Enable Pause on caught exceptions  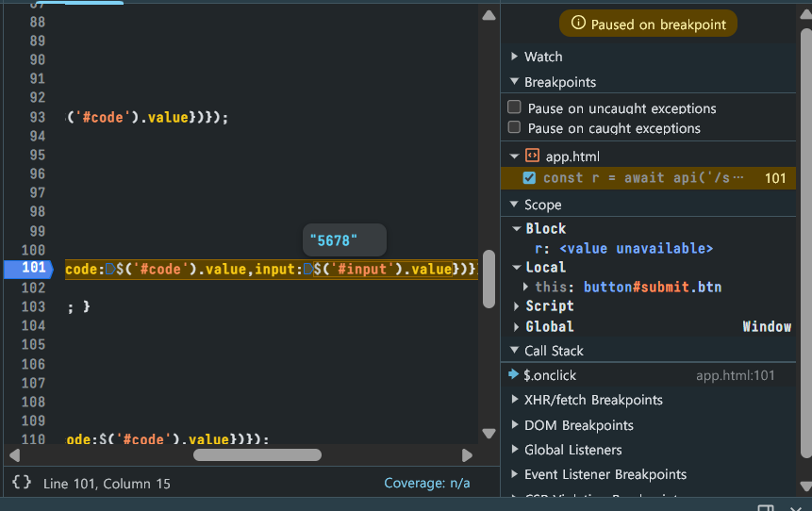(x=514, y=127)
